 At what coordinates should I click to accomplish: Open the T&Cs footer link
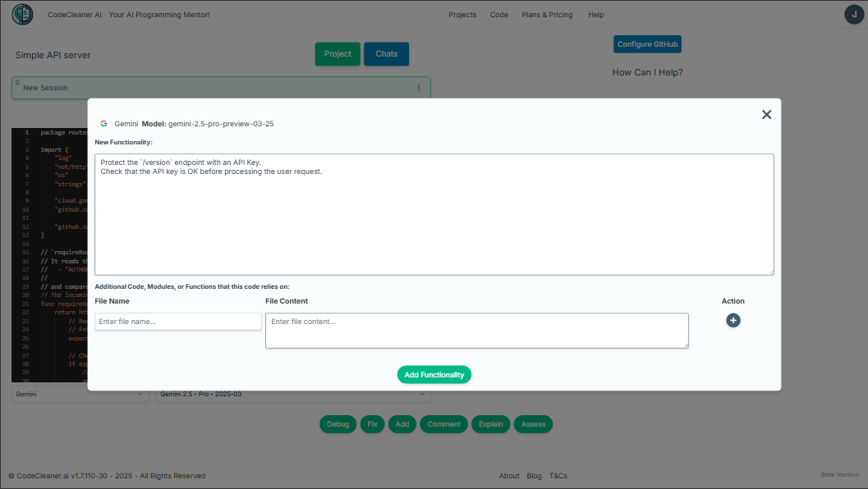(558, 476)
